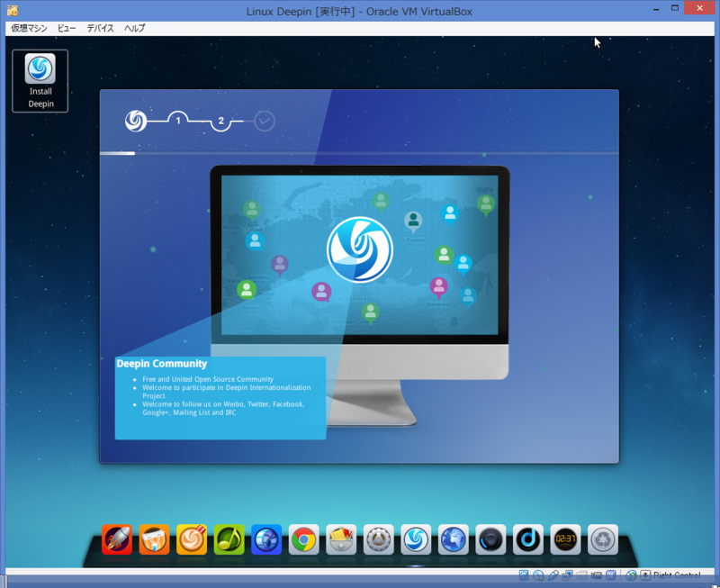720x588 pixels.
Task: Click the hard disk activity icon in status bar
Action: pyautogui.click(x=525, y=575)
